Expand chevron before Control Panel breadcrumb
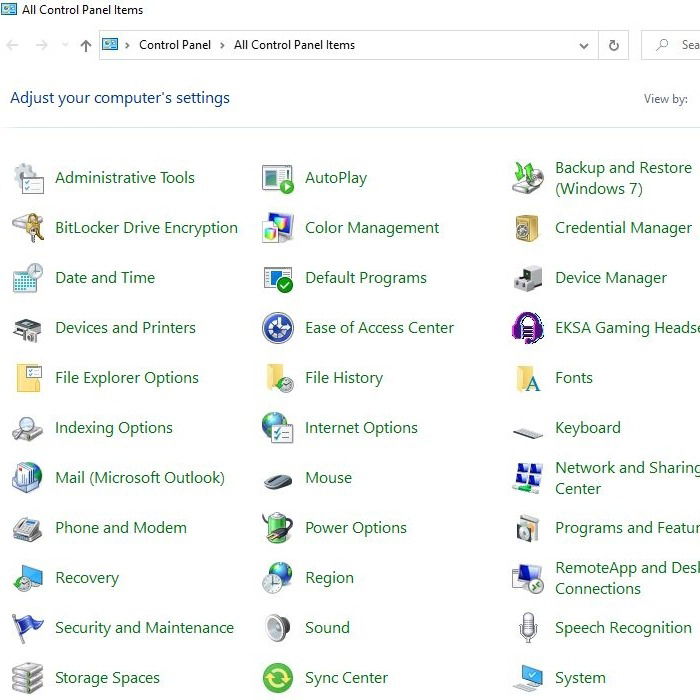 tap(127, 45)
